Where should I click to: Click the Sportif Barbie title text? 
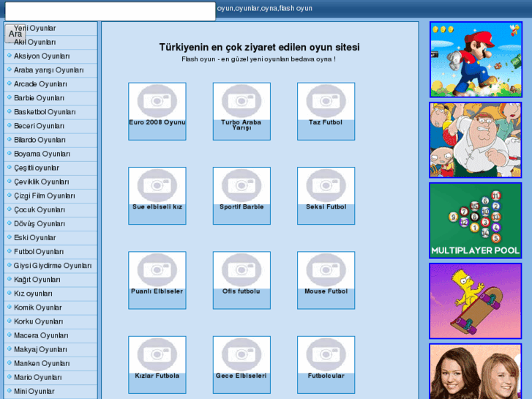pos(241,206)
